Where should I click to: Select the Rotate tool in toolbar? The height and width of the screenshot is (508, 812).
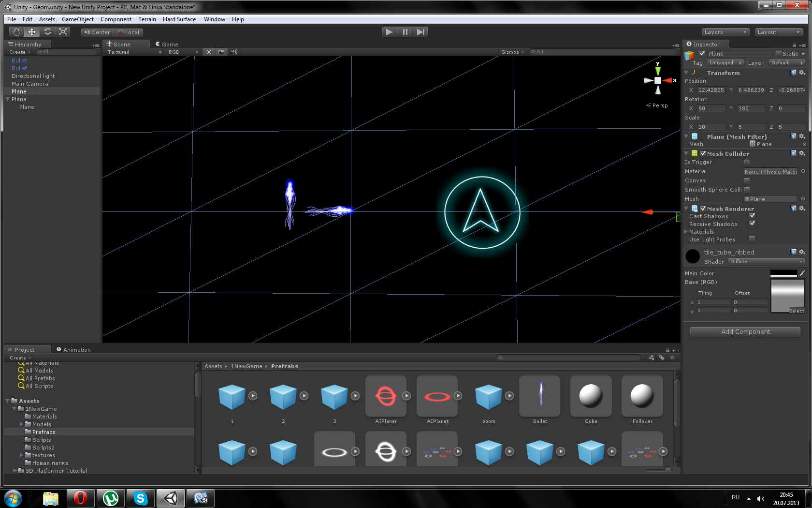pos(47,32)
